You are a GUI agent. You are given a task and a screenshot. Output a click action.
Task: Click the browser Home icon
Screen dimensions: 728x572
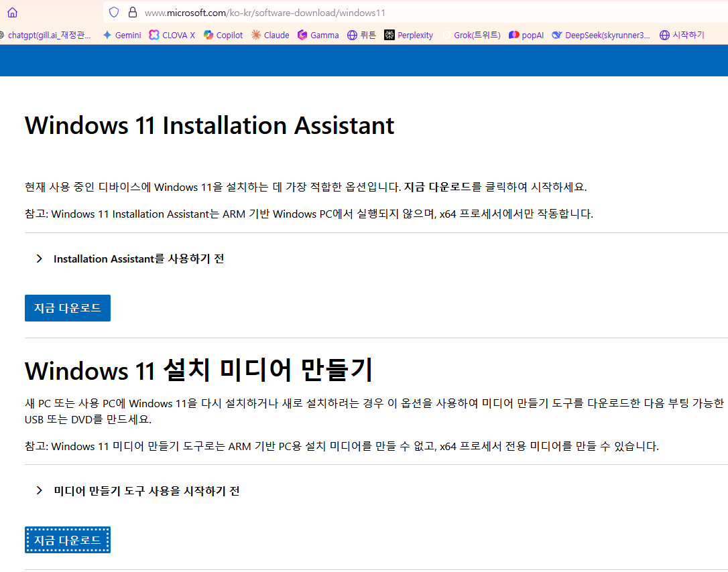(x=13, y=13)
